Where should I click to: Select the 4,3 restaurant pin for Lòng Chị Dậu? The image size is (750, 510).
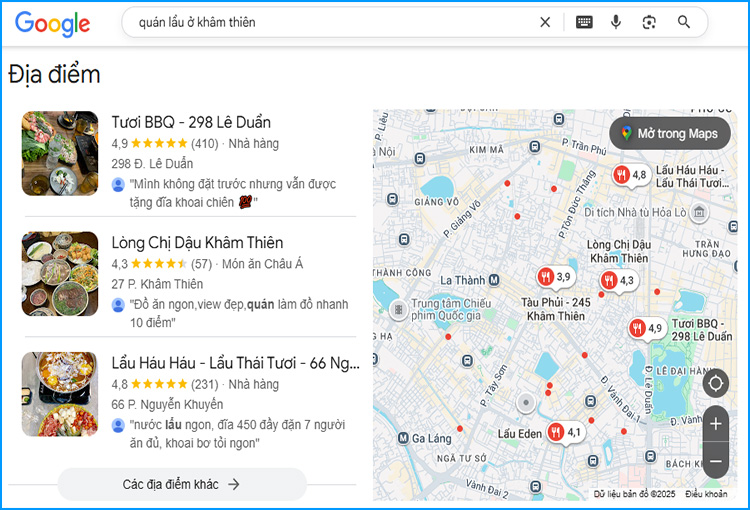tap(618, 280)
